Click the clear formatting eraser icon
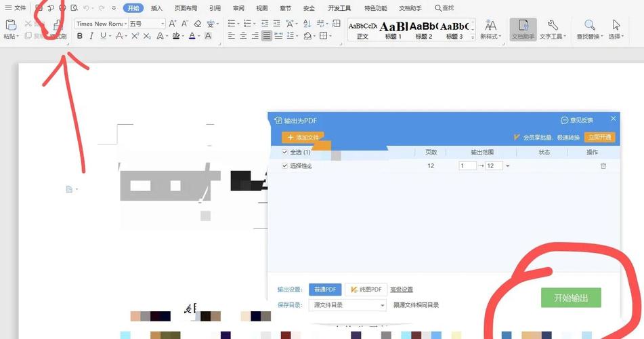Image resolution: width=644 pixels, height=339 pixels. pyautogui.click(x=198, y=24)
